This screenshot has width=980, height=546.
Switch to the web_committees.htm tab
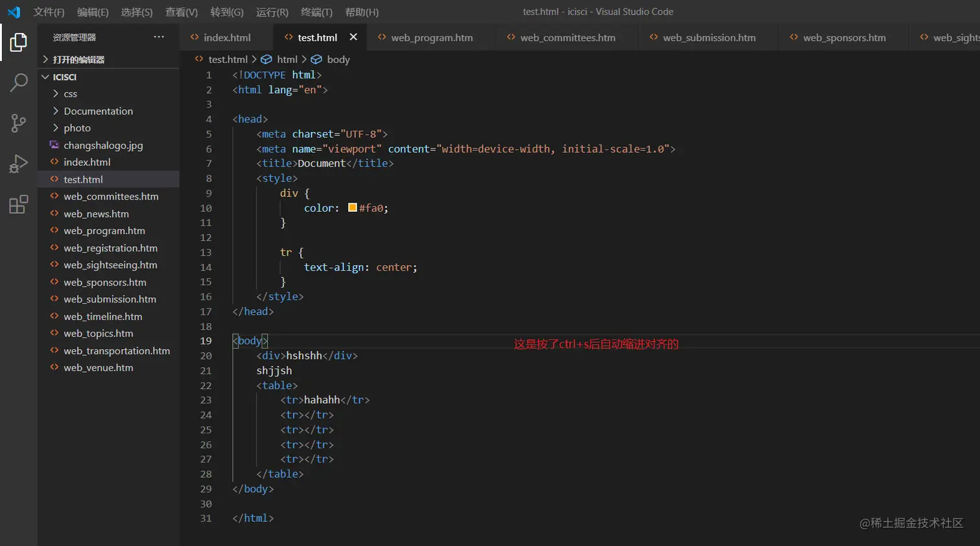pos(568,38)
